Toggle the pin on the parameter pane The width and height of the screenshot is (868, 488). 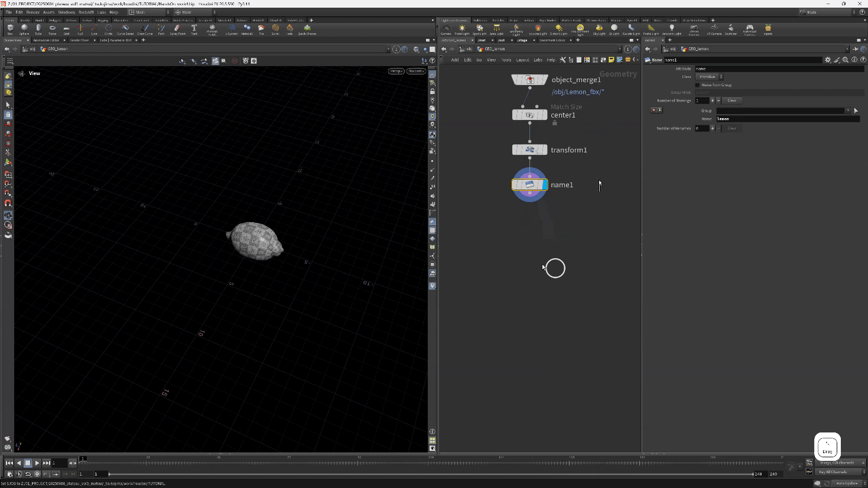tap(855, 49)
